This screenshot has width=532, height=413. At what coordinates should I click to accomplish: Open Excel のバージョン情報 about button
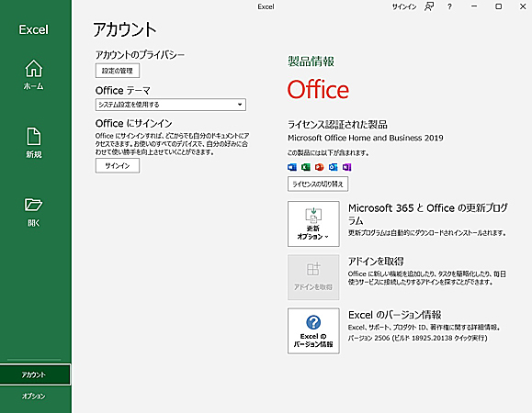click(x=313, y=330)
